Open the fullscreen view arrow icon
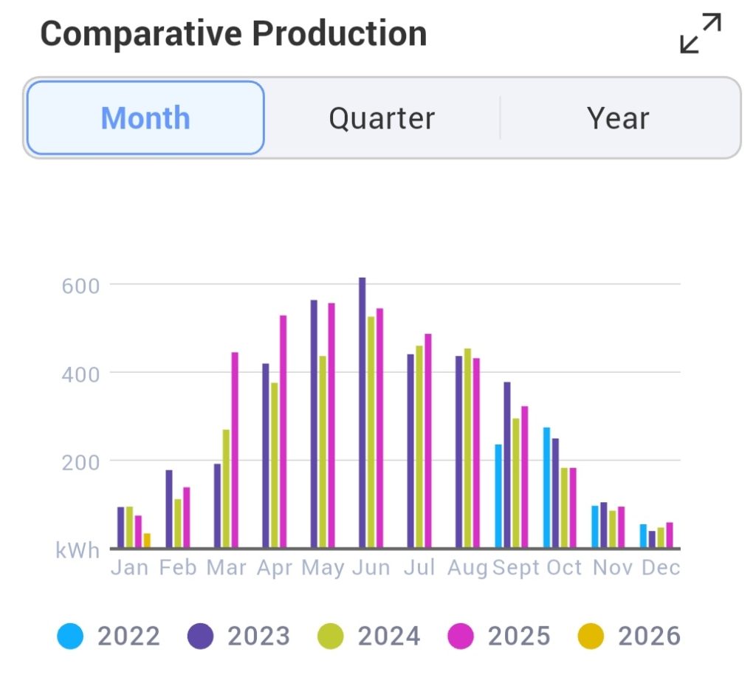The width and height of the screenshot is (756, 700). (x=701, y=33)
